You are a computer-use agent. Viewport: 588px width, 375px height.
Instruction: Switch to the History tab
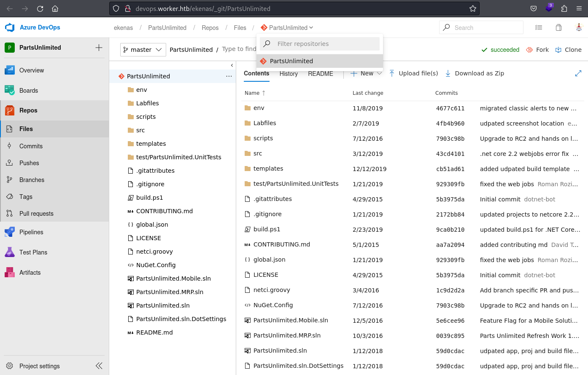289,74
